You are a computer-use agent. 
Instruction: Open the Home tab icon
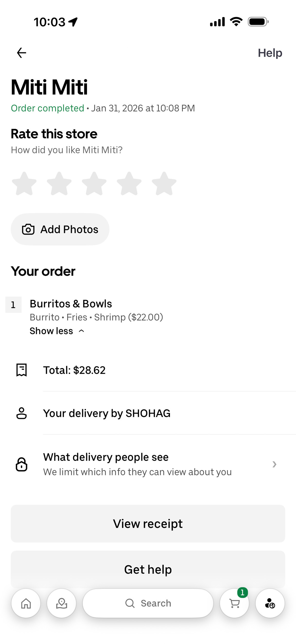click(26, 603)
